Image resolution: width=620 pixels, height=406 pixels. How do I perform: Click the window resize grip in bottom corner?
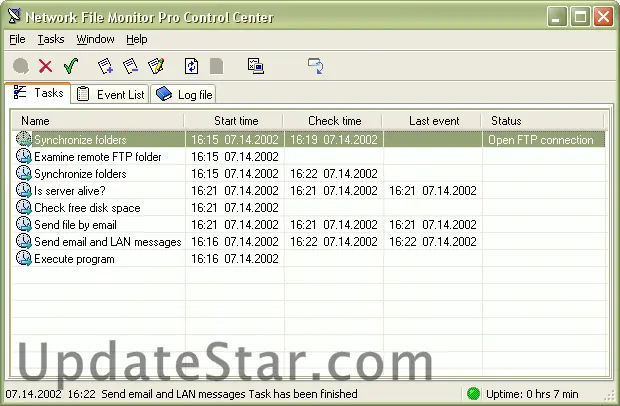[611, 397]
